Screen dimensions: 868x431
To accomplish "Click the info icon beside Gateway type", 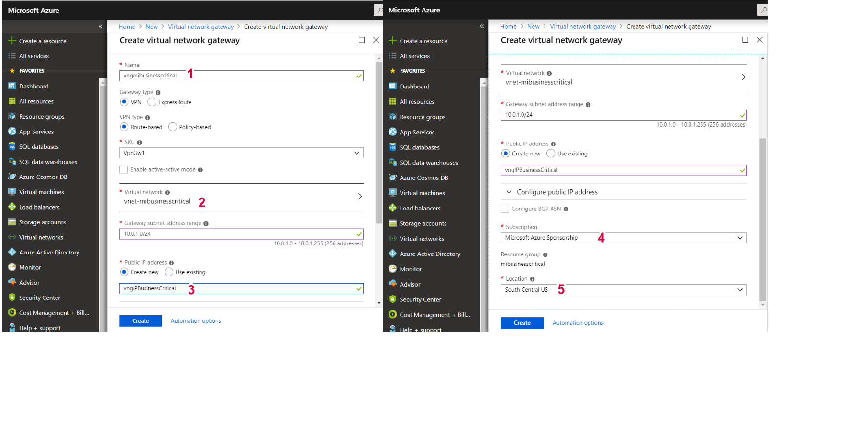I will pos(158,93).
